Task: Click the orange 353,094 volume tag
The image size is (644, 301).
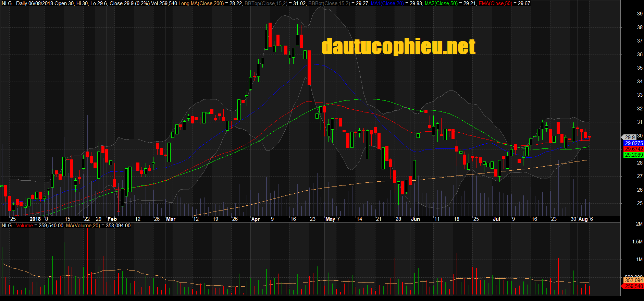Action: click(633, 280)
